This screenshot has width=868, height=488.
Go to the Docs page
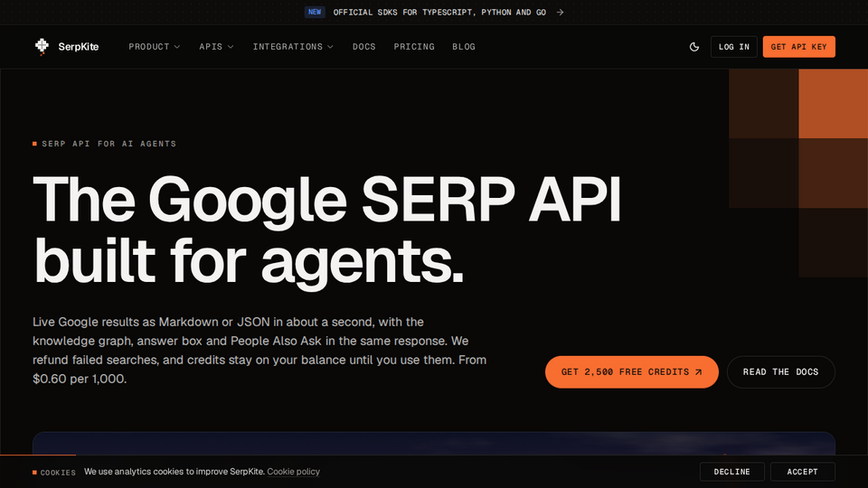364,47
